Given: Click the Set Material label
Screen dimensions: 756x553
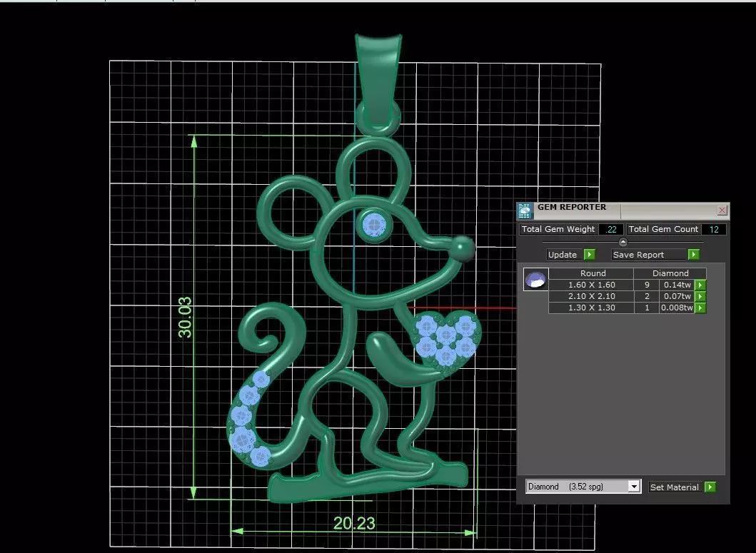Looking at the screenshot, I should click(674, 487).
